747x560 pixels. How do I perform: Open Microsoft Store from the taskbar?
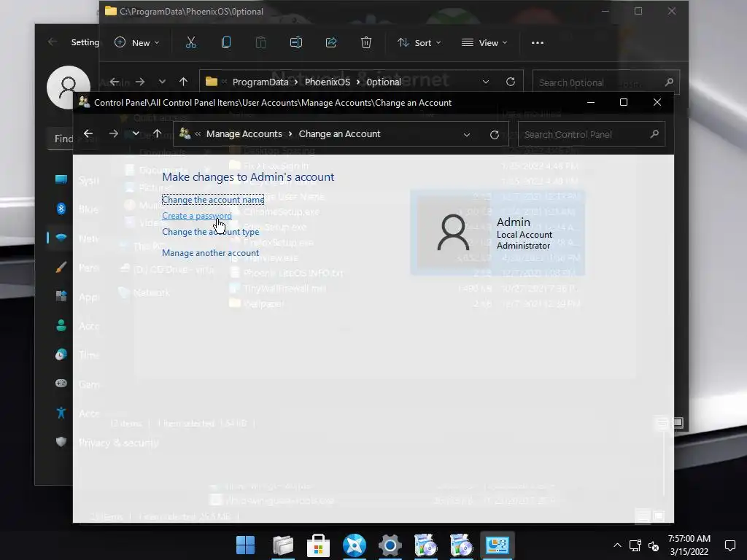[x=318, y=545]
